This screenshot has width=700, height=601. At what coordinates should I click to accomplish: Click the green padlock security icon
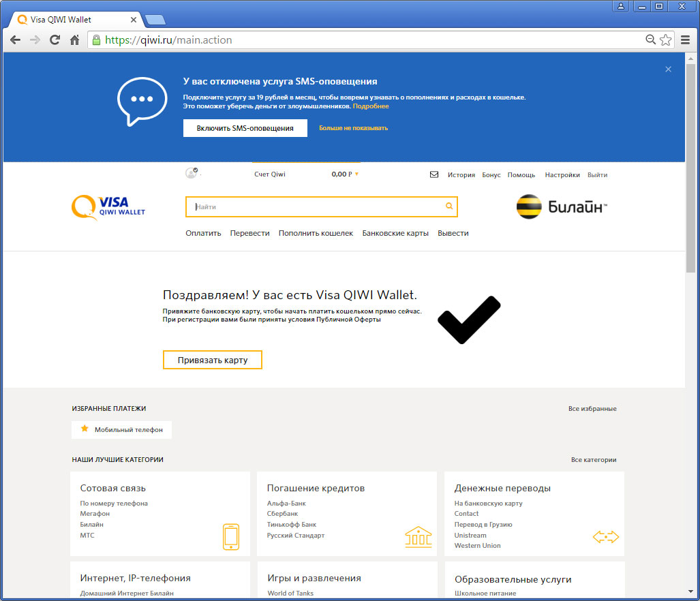tap(96, 40)
